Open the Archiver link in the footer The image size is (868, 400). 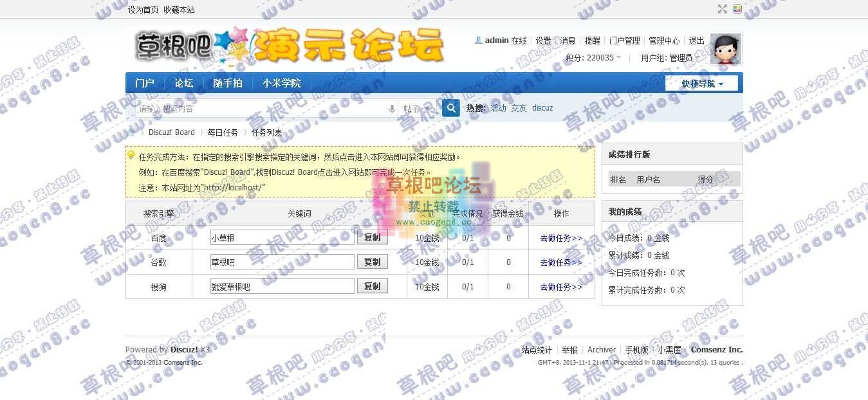pos(601,349)
